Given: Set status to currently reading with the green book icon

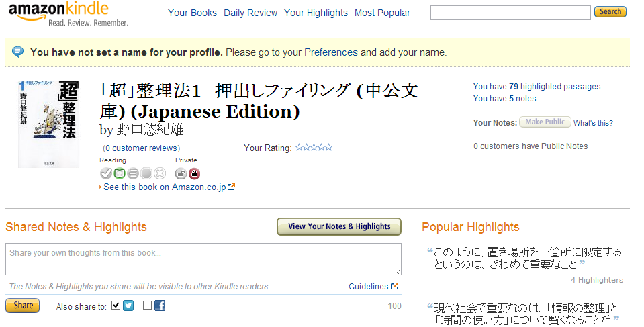Looking at the screenshot, I should [120, 173].
